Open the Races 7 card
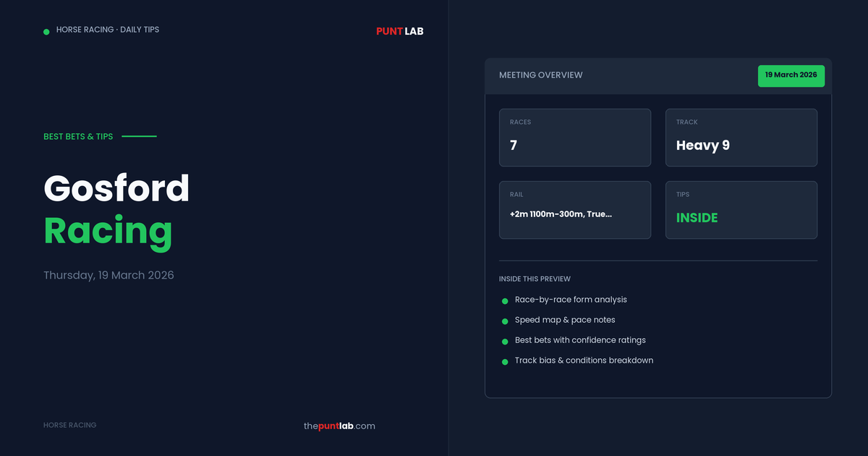 pos(574,138)
